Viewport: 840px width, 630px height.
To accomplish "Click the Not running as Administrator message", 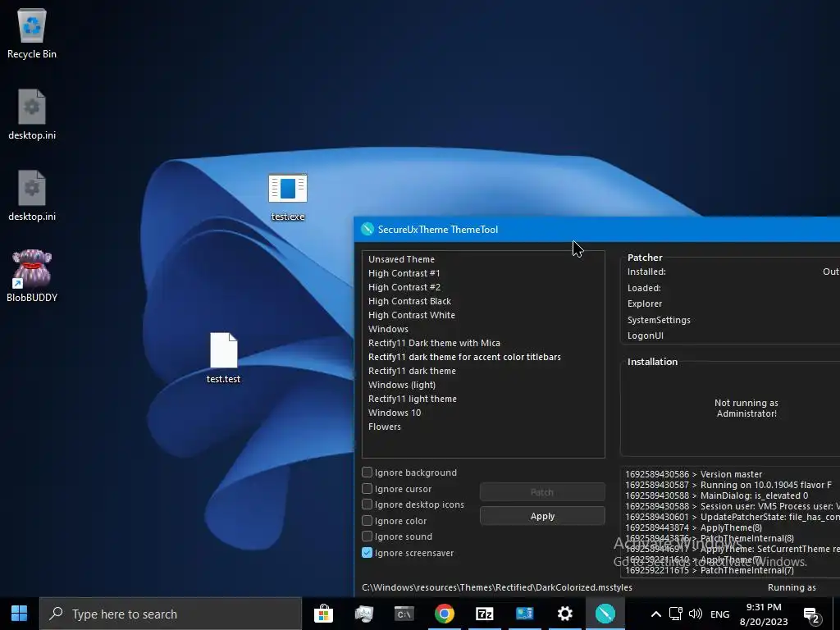I will (746, 408).
